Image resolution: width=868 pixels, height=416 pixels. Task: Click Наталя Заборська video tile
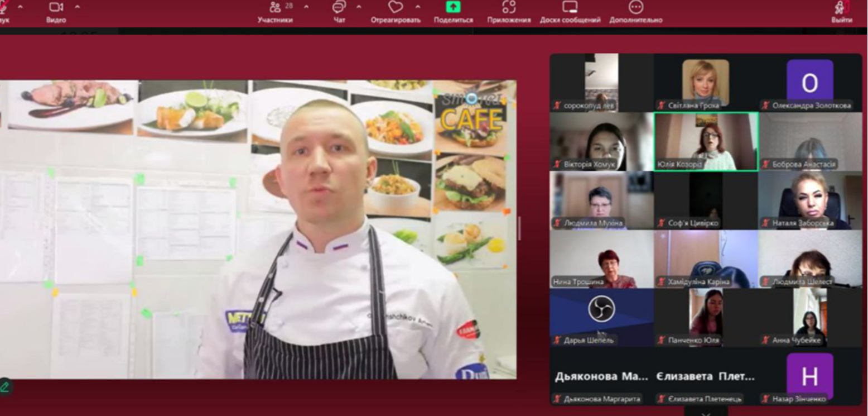pos(809,200)
